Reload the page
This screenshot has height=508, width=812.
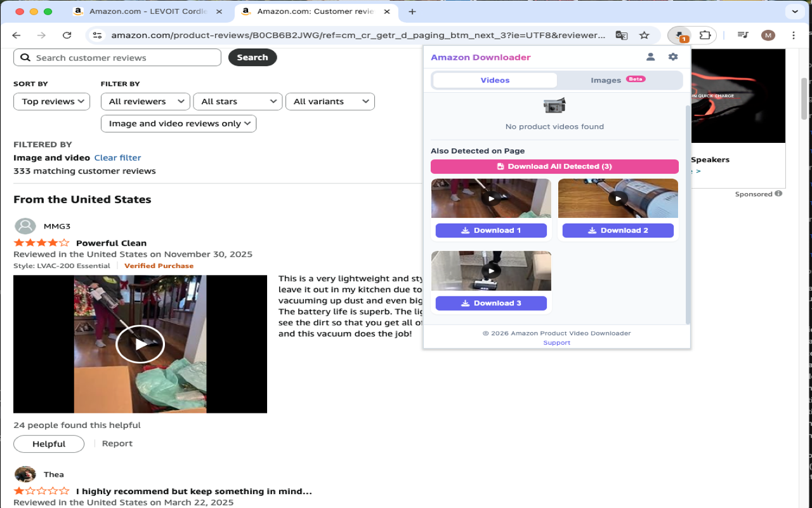tap(67, 36)
